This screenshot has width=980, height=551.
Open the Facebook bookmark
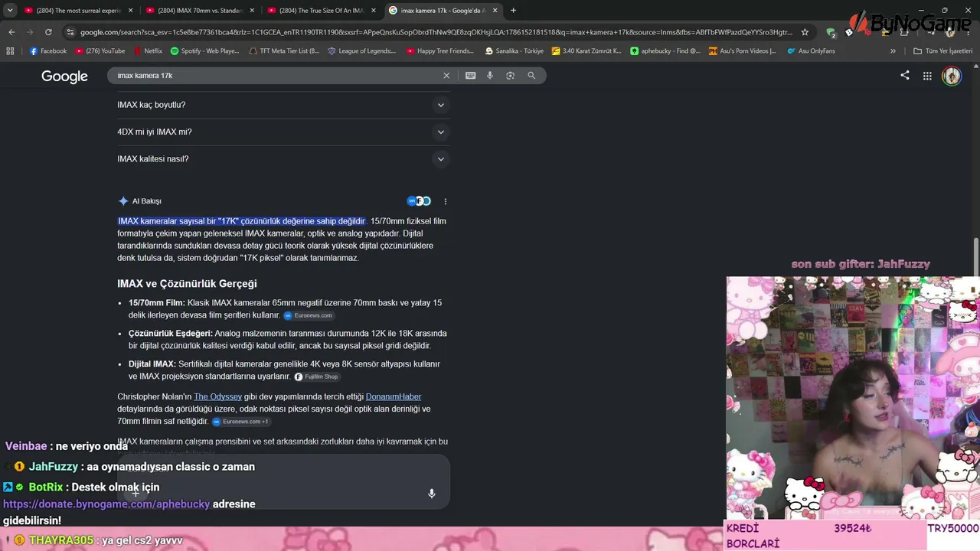pyautogui.click(x=48, y=51)
